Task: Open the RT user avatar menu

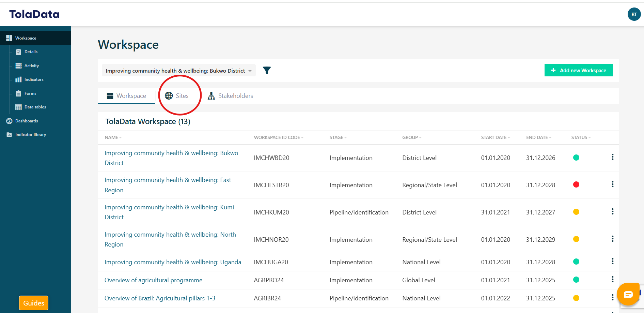Action: 634,14
